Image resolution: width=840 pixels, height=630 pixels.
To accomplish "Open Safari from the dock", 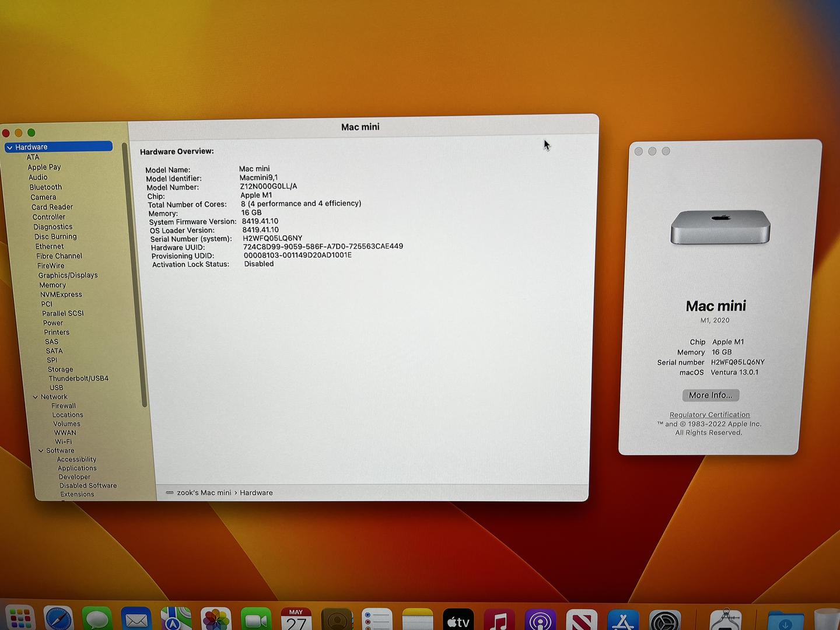I will point(58,619).
